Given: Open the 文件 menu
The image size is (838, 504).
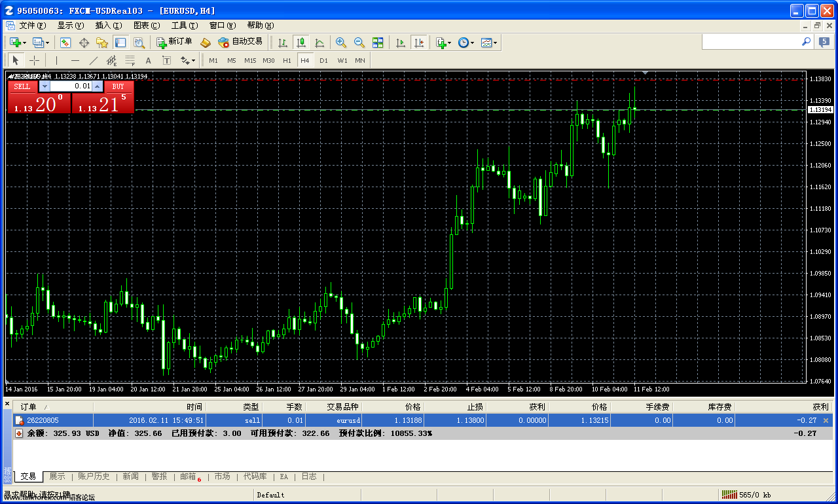Looking at the screenshot, I should [33, 26].
